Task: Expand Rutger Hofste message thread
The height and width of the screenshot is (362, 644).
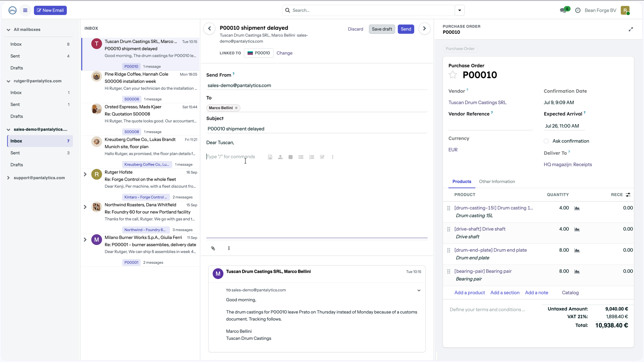Action: coord(85,174)
